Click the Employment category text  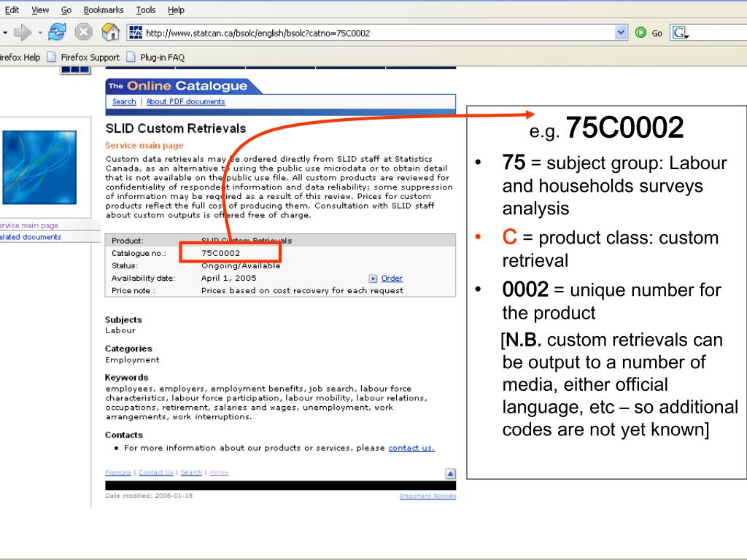(x=133, y=360)
